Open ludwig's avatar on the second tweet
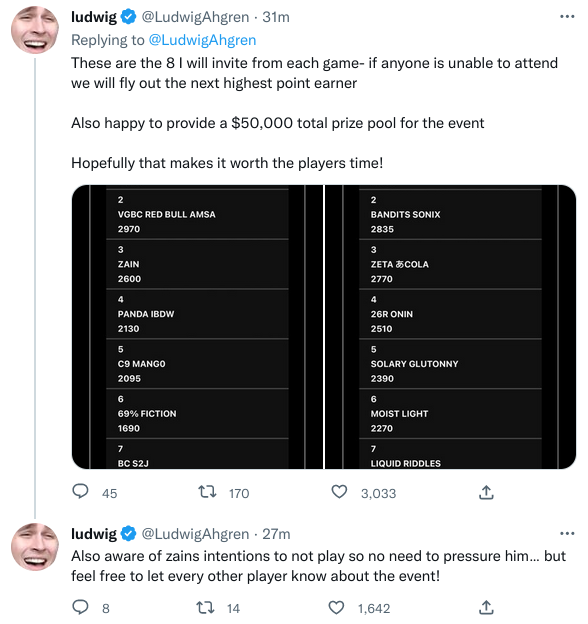The height and width of the screenshot is (624, 588). point(35,547)
